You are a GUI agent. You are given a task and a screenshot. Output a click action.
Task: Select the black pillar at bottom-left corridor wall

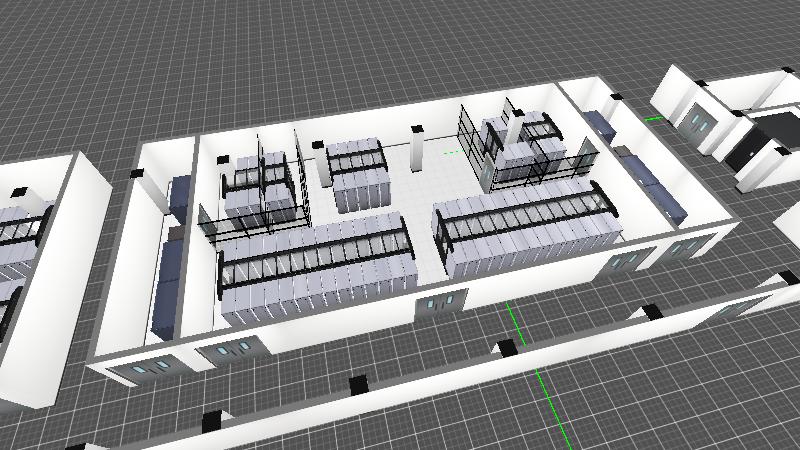click(211, 421)
